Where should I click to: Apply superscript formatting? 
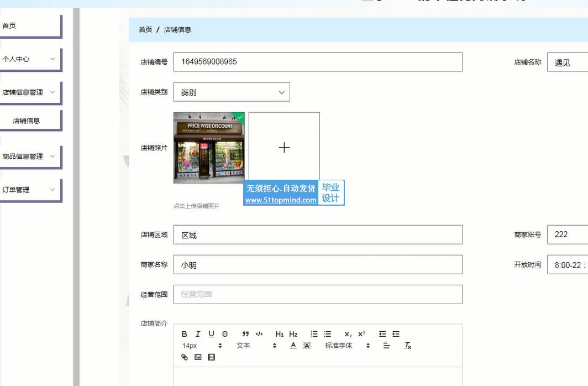(x=361, y=334)
